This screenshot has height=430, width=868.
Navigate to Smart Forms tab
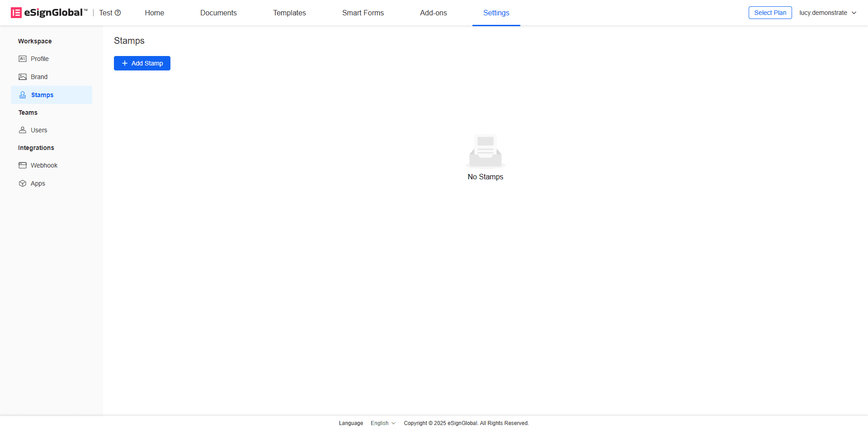click(363, 13)
